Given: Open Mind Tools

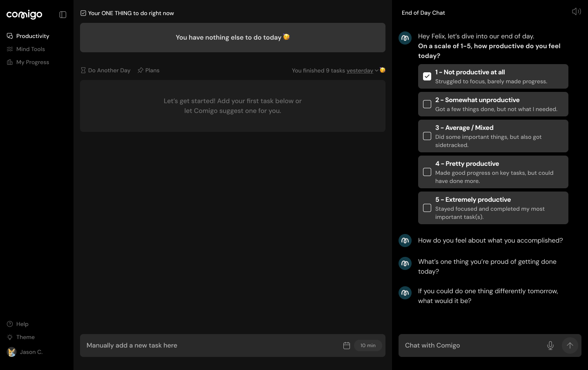Looking at the screenshot, I should coord(26,49).
